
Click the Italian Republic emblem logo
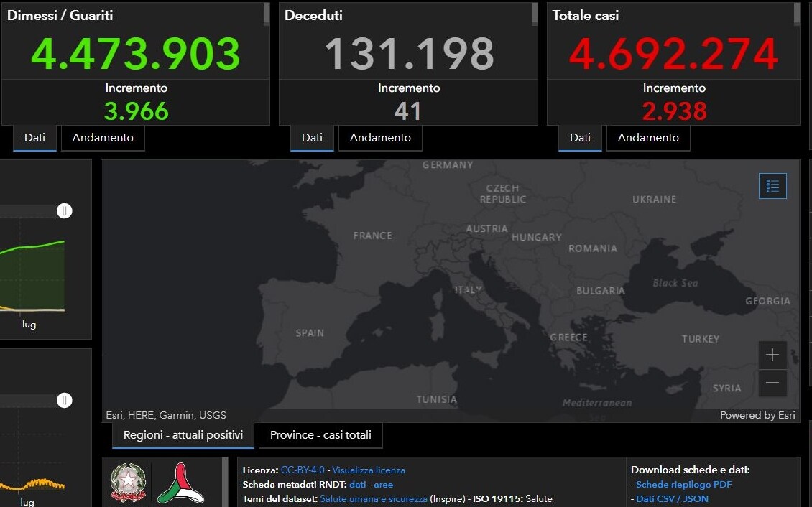[129, 483]
